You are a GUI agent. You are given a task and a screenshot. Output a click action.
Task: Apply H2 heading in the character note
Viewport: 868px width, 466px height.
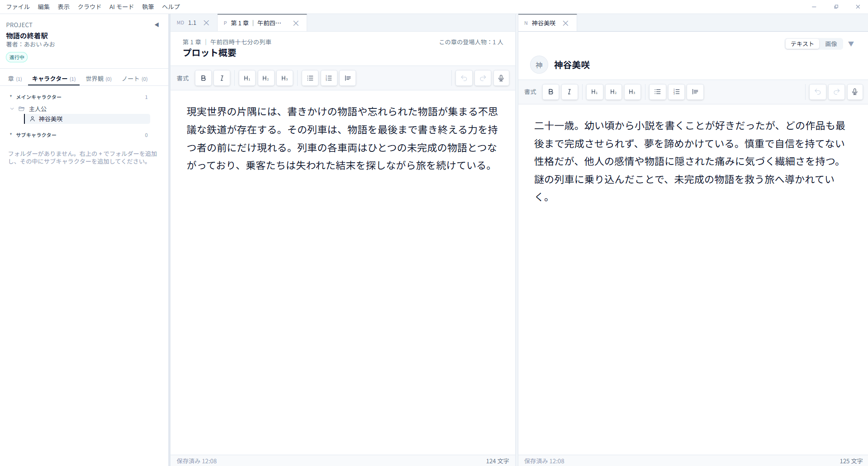tap(613, 92)
